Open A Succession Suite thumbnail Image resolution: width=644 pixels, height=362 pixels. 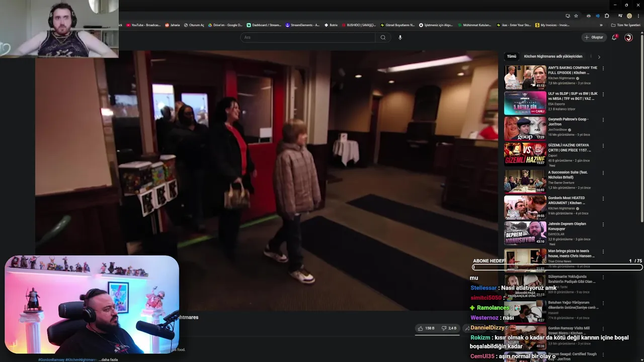coord(525,182)
